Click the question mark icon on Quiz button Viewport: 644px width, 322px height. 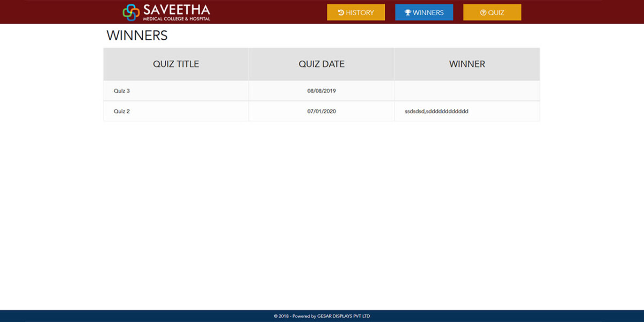pos(483,12)
